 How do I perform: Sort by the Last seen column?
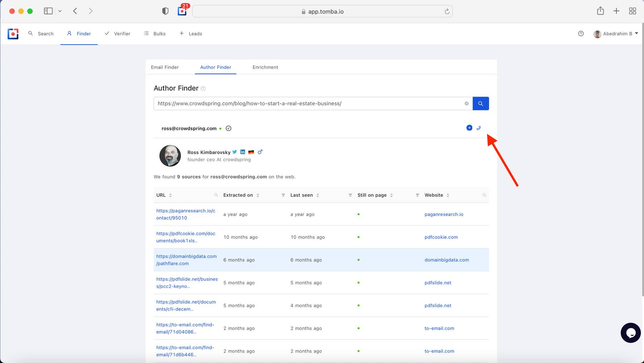pyautogui.click(x=318, y=195)
